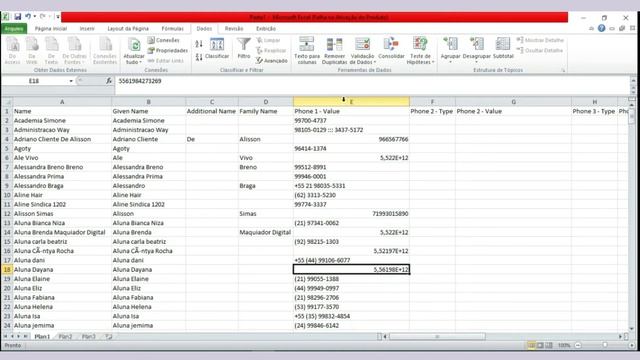The image size is (640, 360).
Task: Select row 18 header
Action: coord(7,269)
